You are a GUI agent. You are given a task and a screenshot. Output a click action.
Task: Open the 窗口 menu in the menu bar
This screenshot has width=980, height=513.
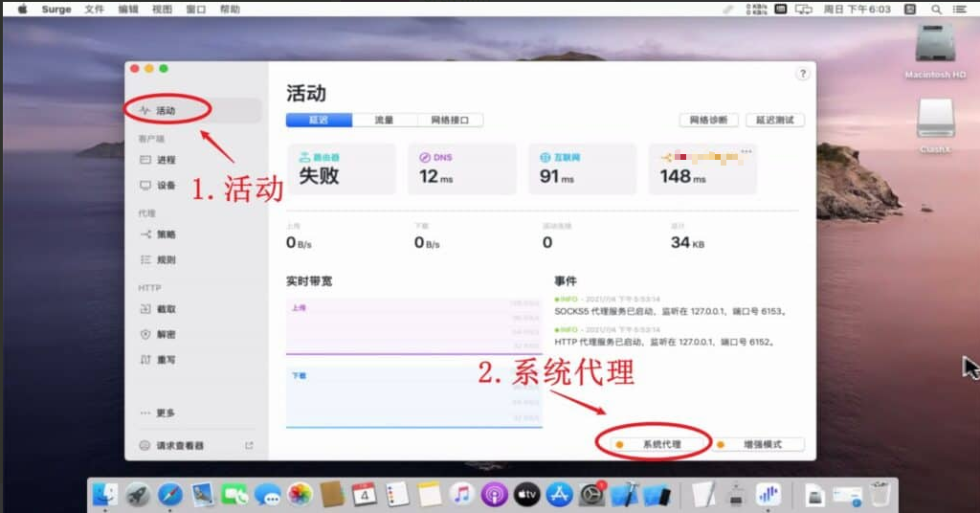point(196,10)
